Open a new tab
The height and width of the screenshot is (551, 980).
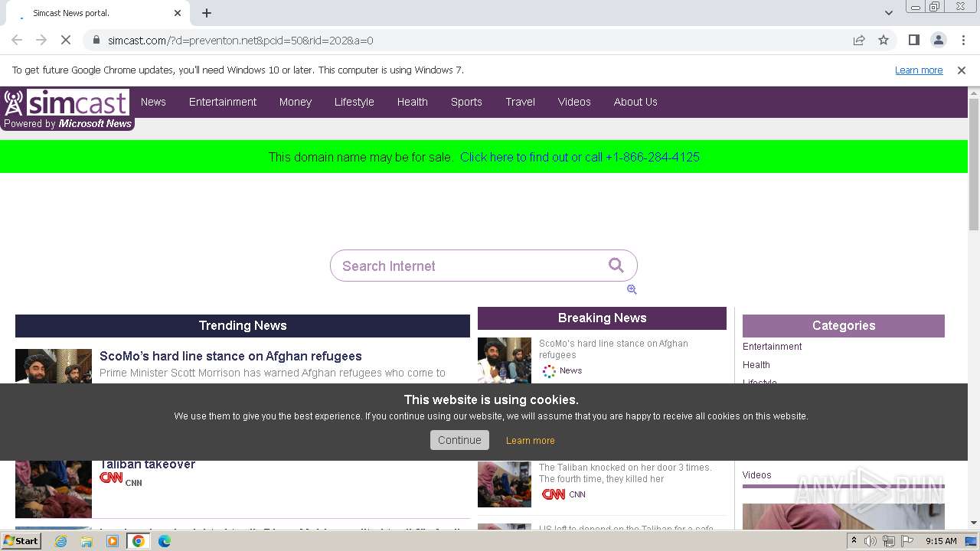point(207,13)
